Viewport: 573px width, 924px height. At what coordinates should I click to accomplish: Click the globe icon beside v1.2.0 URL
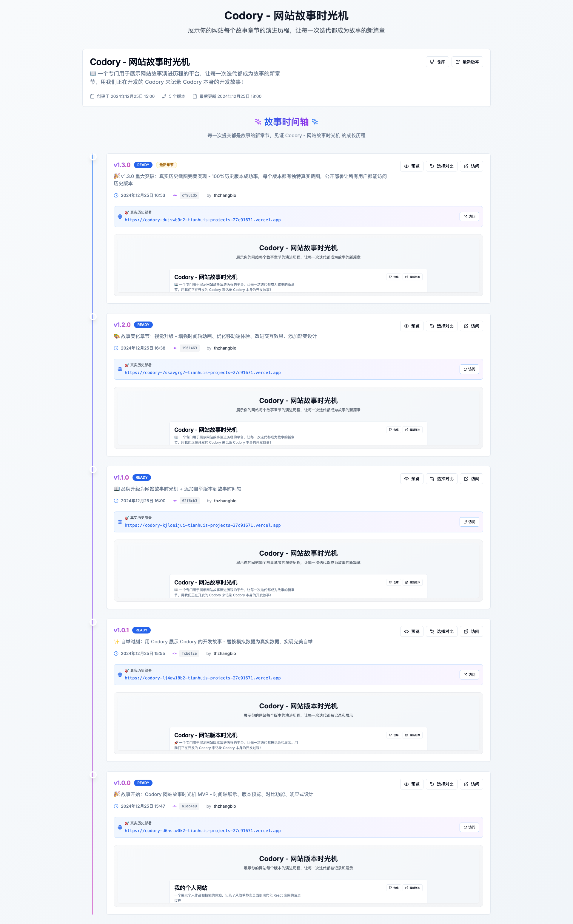coord(120,369)
